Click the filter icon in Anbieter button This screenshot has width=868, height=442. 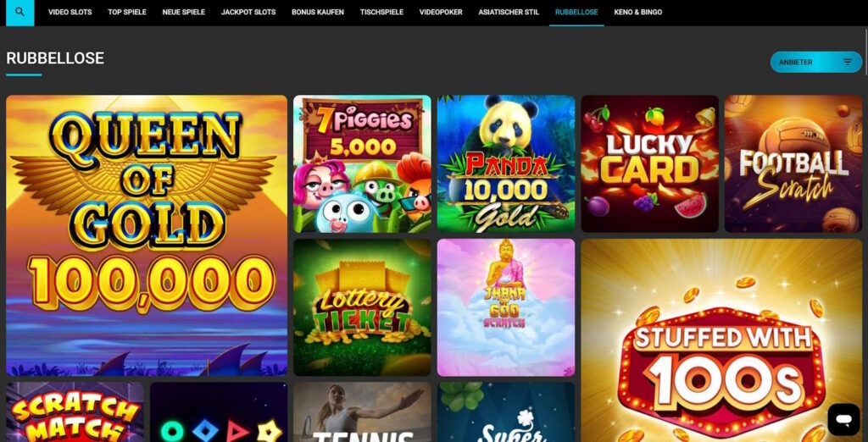[847, 62]
